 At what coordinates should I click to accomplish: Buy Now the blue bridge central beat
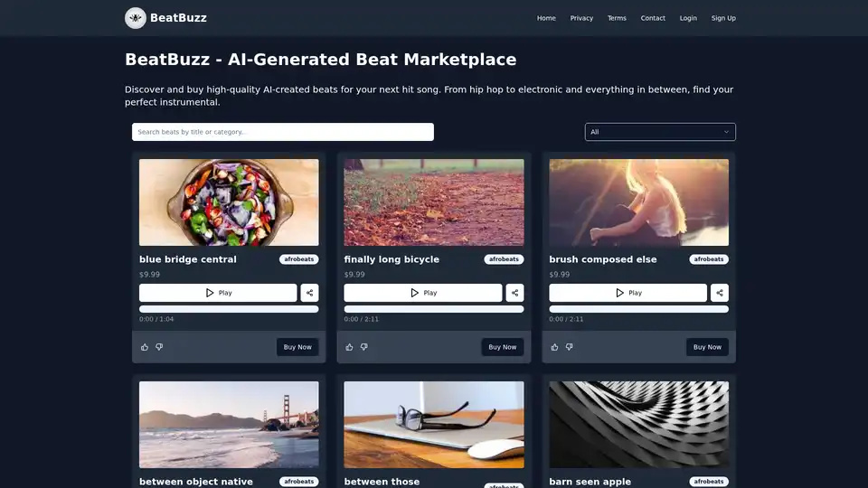tap(297, 347)
